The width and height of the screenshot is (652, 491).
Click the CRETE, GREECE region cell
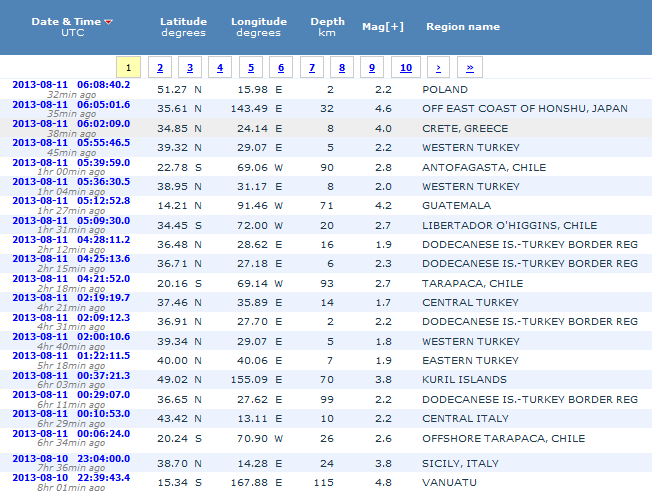point(465,129)
